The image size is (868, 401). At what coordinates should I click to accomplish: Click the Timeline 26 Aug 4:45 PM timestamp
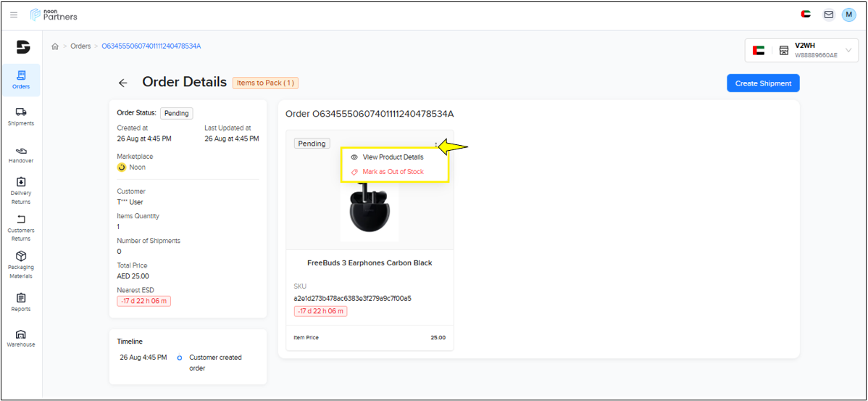click(x=143, y=357)
